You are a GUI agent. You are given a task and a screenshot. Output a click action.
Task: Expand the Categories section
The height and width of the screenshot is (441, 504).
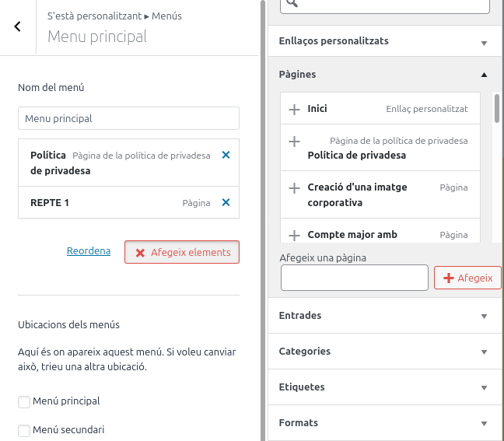(x=484, y=352)
